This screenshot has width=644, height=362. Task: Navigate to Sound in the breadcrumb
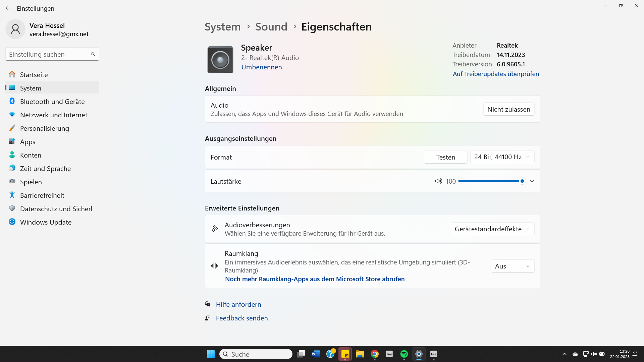271,27
